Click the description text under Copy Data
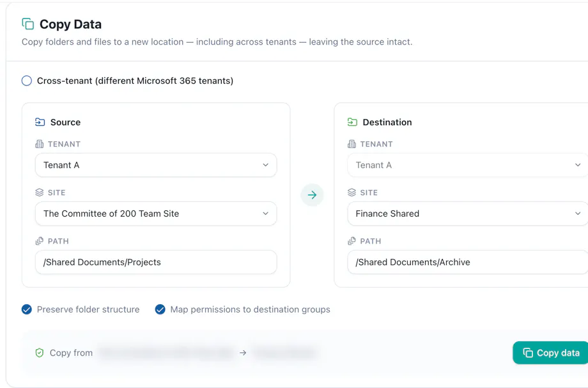 tap(217, 42)
